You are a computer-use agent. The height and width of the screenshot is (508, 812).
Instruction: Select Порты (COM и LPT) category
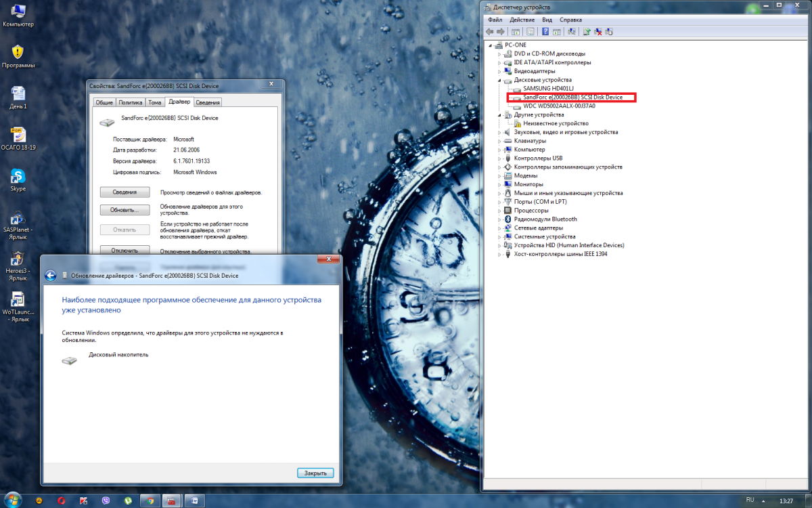tap(540, 202)
